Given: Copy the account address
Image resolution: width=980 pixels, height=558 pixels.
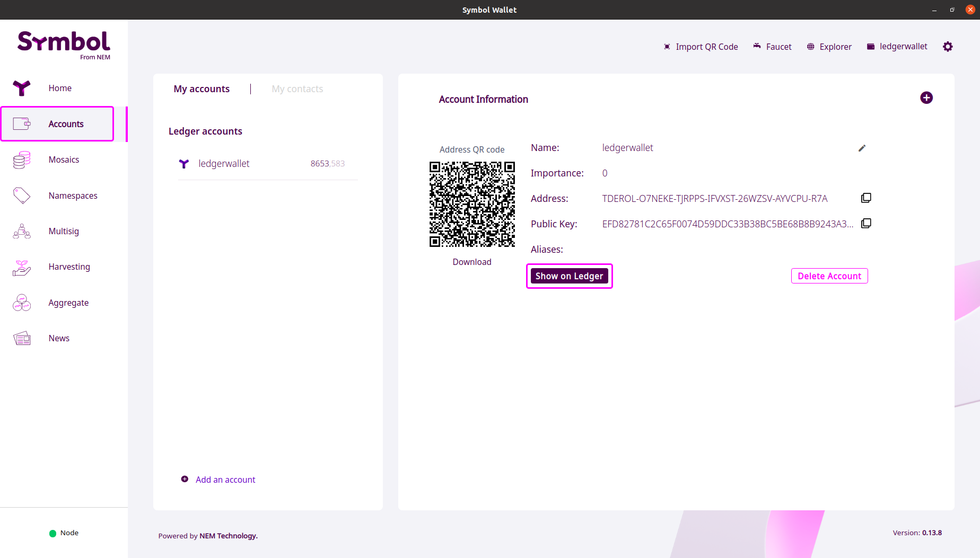Looking at the screenshot, I should click(866, 198).
